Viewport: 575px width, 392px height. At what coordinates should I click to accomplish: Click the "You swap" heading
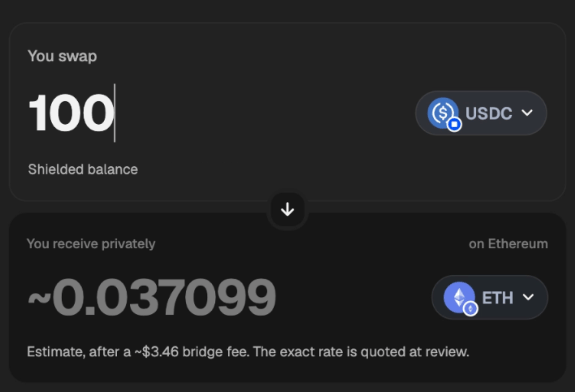62,56
